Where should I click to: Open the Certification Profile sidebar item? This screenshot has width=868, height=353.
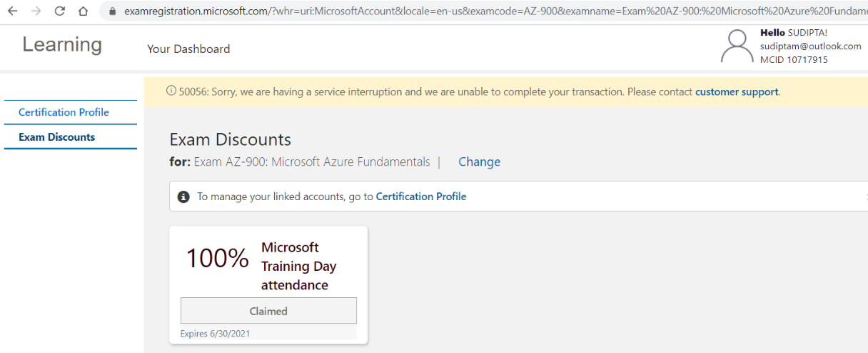[x=64, y=112]
